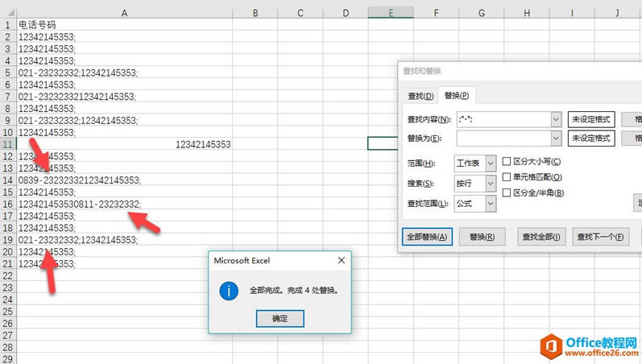
Task: Select the column A header
Action: tap(124, 13)
